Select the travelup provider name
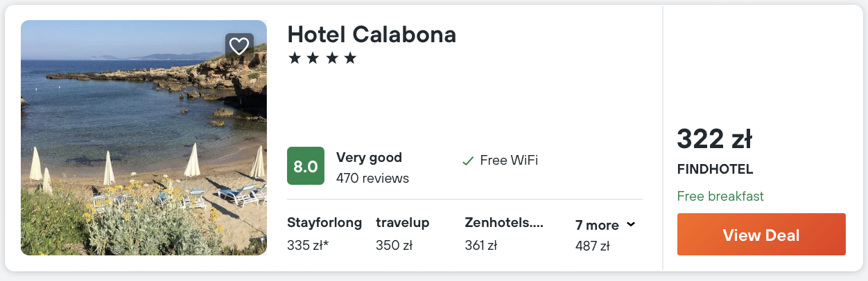The height and width of the screenshot is (281, 868). pos(403,223)
